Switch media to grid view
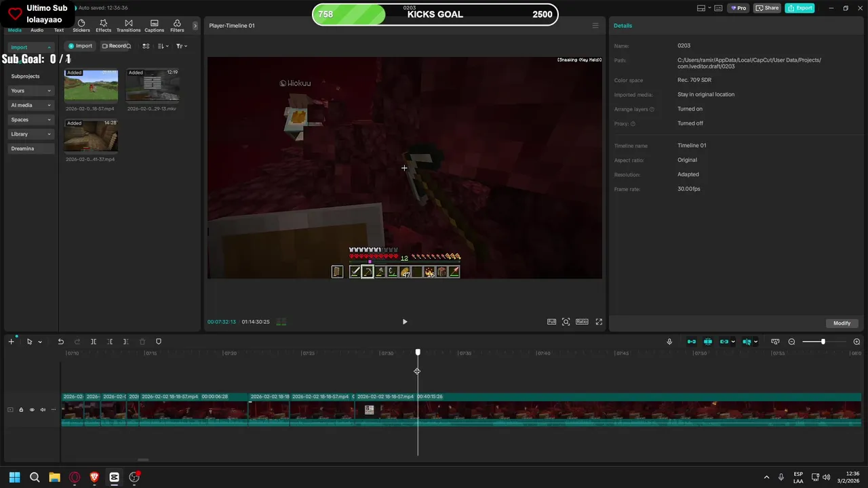The width and height of the screenshot is (868, 488). [x=146, y=46]
